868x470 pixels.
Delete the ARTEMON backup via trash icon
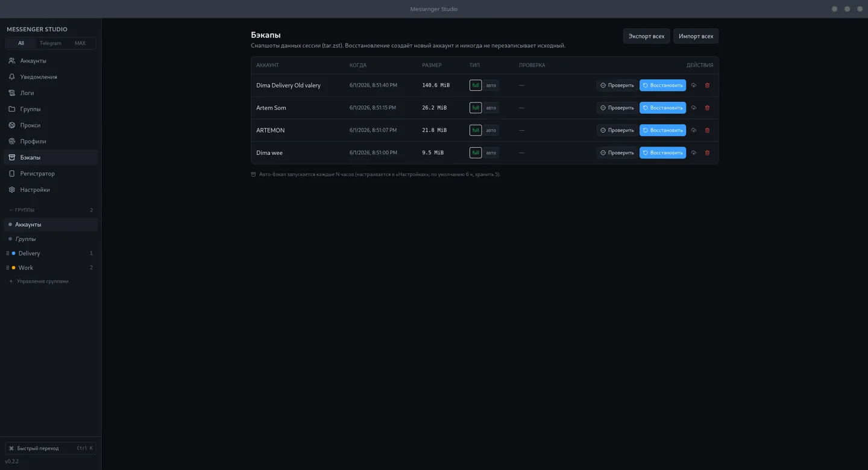(708, 130)
